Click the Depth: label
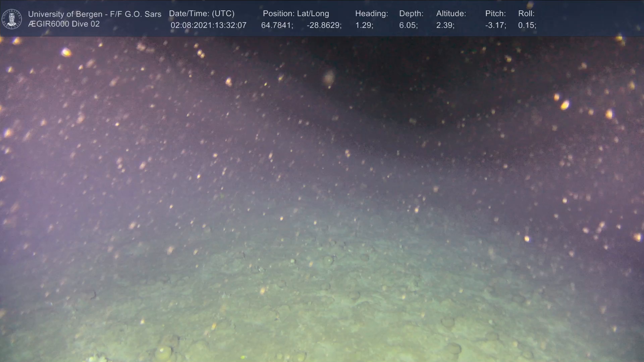644x362 pixels. coord(411,13)
